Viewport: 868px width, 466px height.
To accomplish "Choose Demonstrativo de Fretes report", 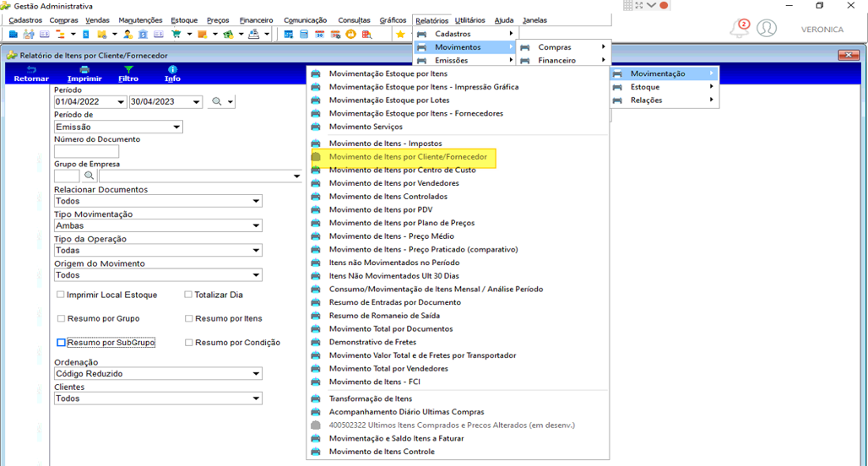I will [372, 342].
